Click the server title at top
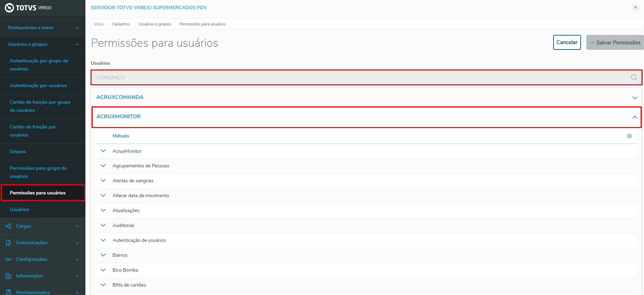644x295 pixels. point(149,7)
